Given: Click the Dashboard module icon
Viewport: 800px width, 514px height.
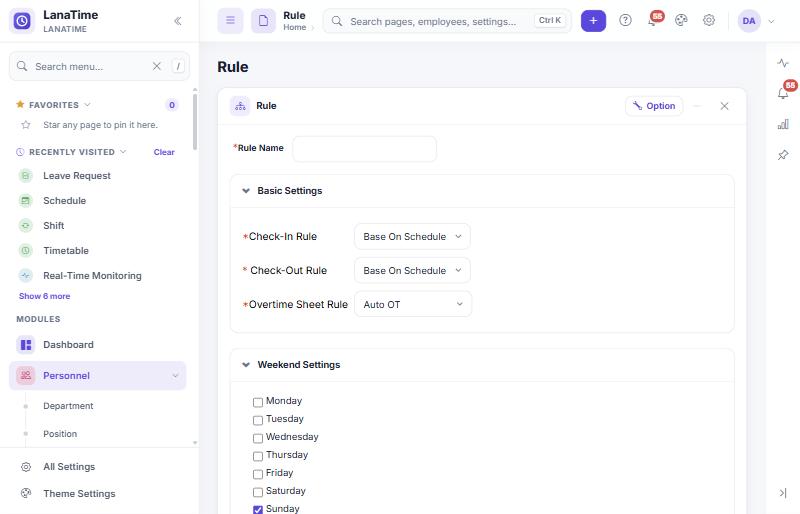Looking at the screenshot, I should (26, 345).
